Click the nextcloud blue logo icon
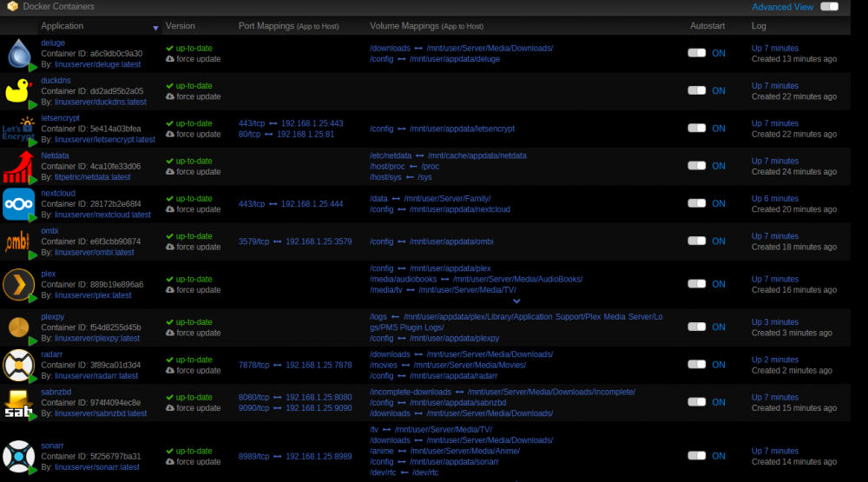The width and height of the screenshot is (868, 482). click(x=18, y=204)
